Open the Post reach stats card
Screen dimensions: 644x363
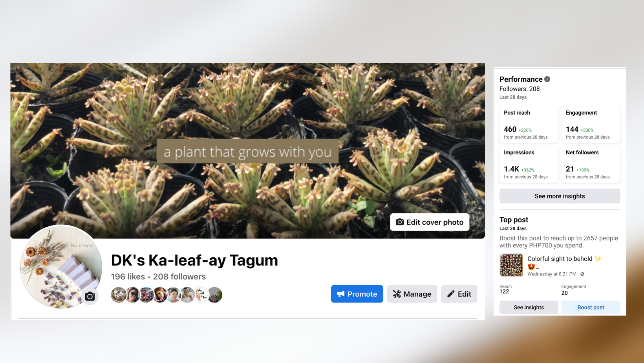(529, 125)
